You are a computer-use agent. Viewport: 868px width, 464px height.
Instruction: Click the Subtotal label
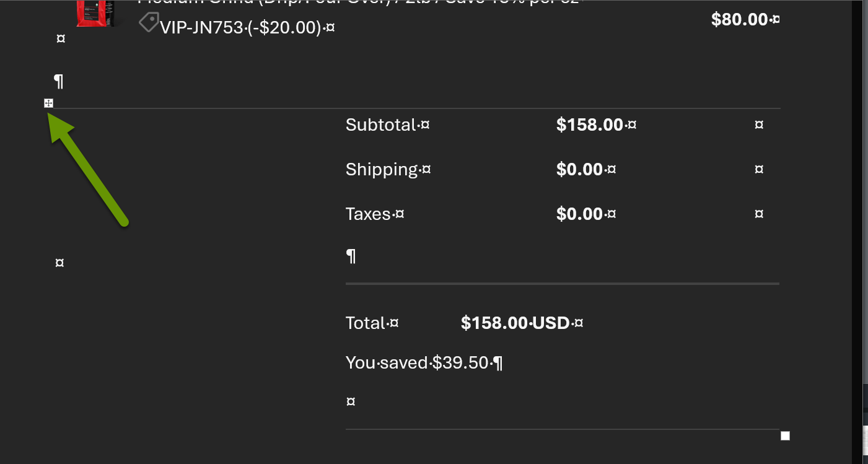(381, 125)
